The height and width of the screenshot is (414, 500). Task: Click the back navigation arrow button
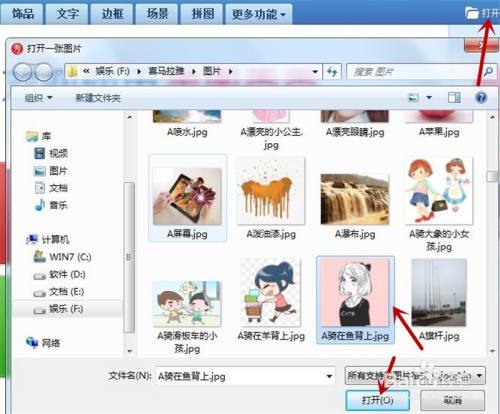click(x=23, y=72)
